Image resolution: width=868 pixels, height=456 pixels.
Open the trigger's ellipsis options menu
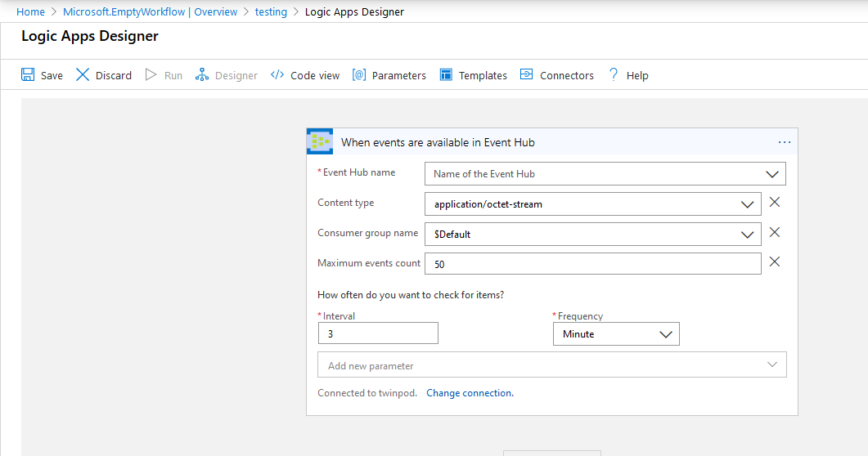pyautogui.click(x=785, y=142)
